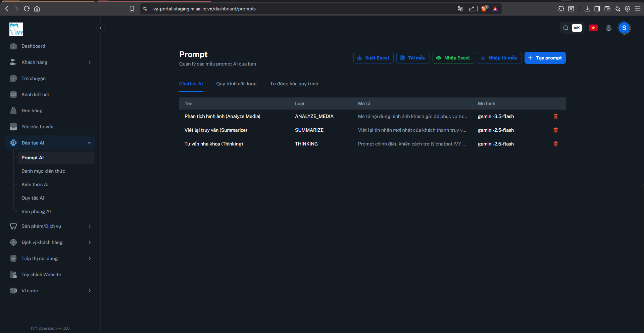Viewport: 644px width, 333px height.
Task: Switch to Tự động hóa quy trình tab
Action: [294, 84]
